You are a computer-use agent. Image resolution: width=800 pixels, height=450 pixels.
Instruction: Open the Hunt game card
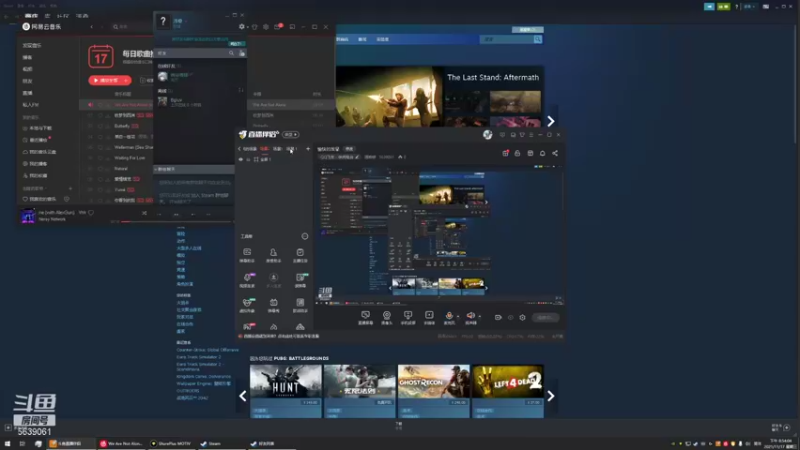pos(286,391)
